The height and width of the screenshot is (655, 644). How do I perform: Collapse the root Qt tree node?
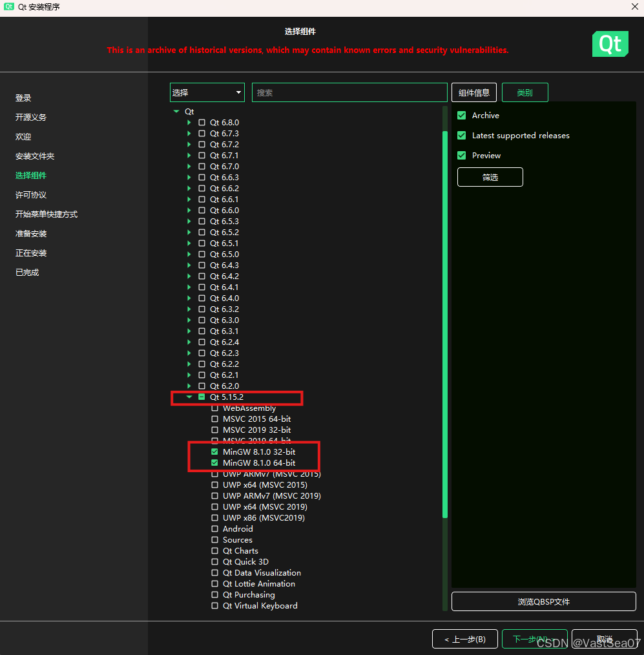[x=176, y=112]
